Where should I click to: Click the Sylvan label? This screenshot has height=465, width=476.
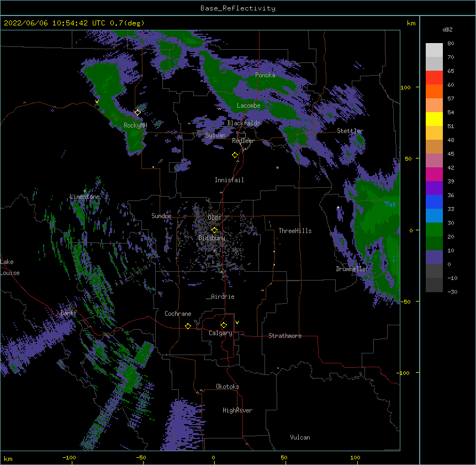pos(215,135)
